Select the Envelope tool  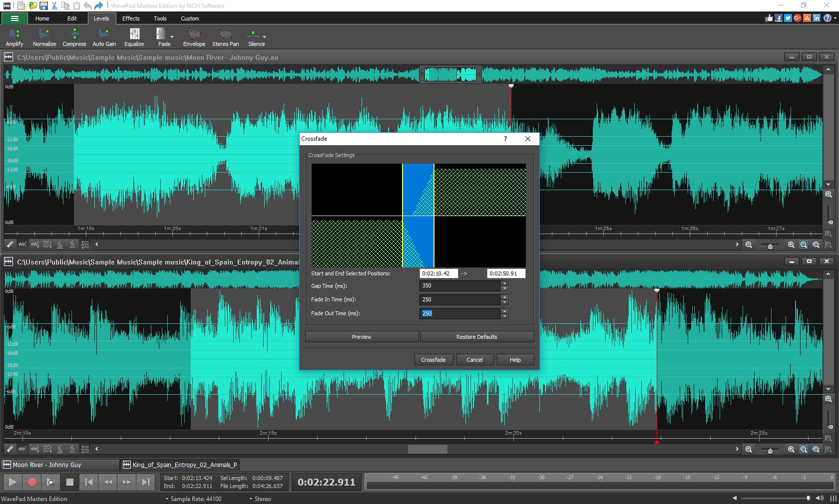click(x=194, y=37)
